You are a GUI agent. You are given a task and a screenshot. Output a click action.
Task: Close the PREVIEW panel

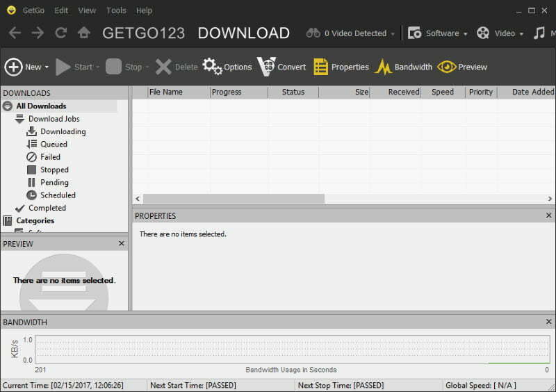121,243
